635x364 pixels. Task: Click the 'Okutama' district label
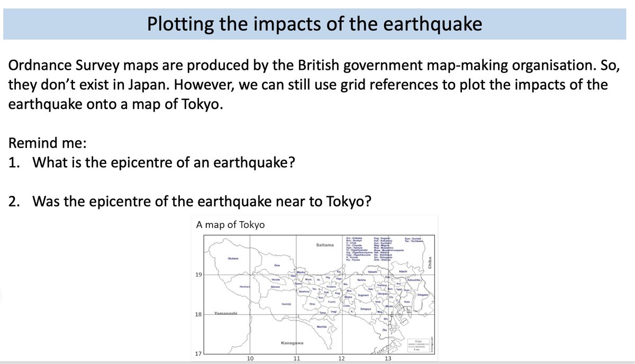(233, 258)
